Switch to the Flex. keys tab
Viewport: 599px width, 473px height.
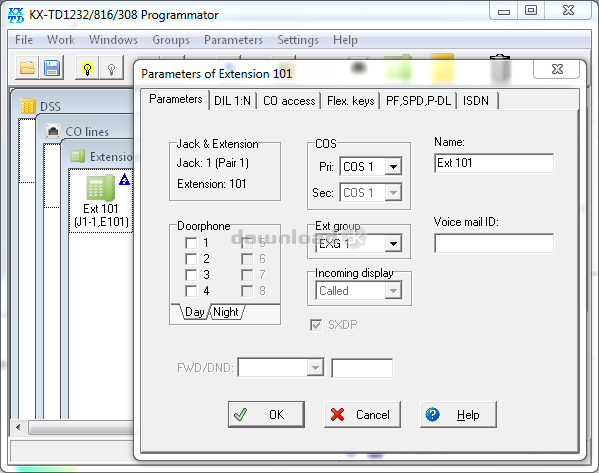click(351, 101)
